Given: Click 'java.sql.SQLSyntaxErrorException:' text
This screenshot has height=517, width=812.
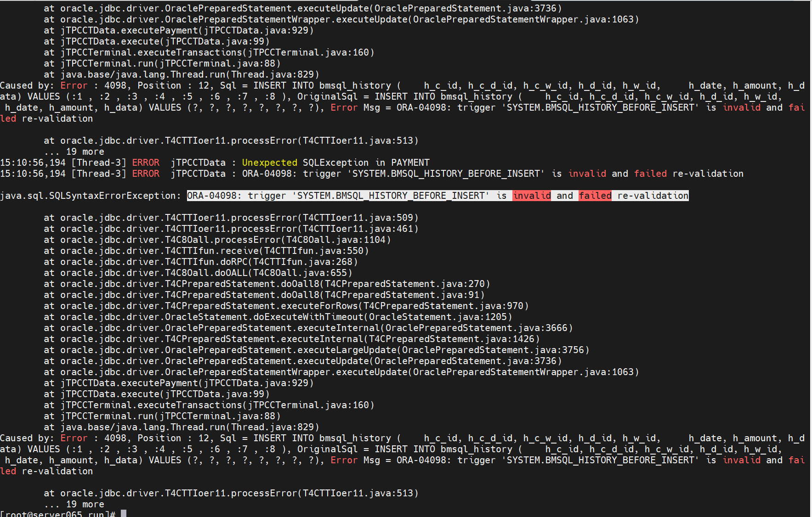Looking at the screenshot, I should [x=91, y=196].
